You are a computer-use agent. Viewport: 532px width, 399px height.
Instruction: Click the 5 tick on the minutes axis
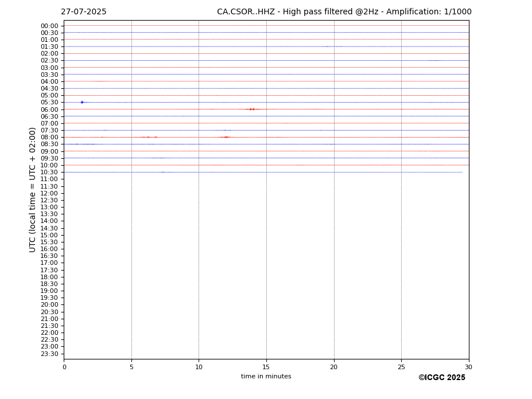click(131, 367)
